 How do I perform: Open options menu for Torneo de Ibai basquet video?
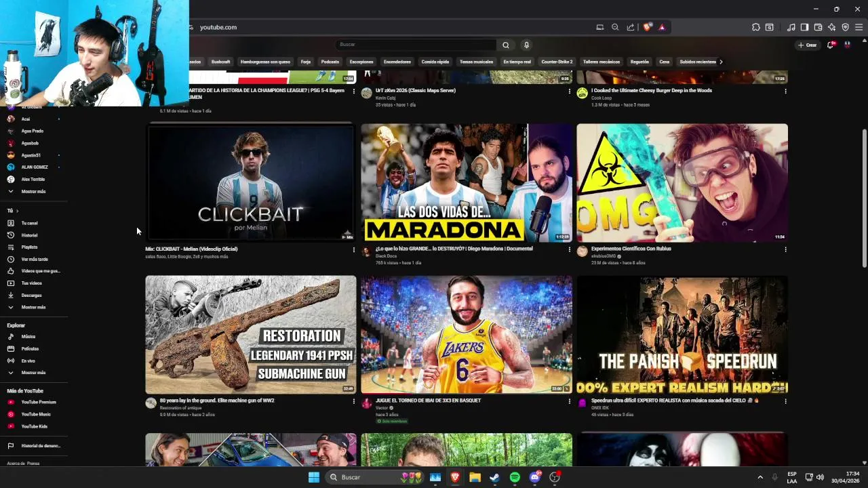569,401
